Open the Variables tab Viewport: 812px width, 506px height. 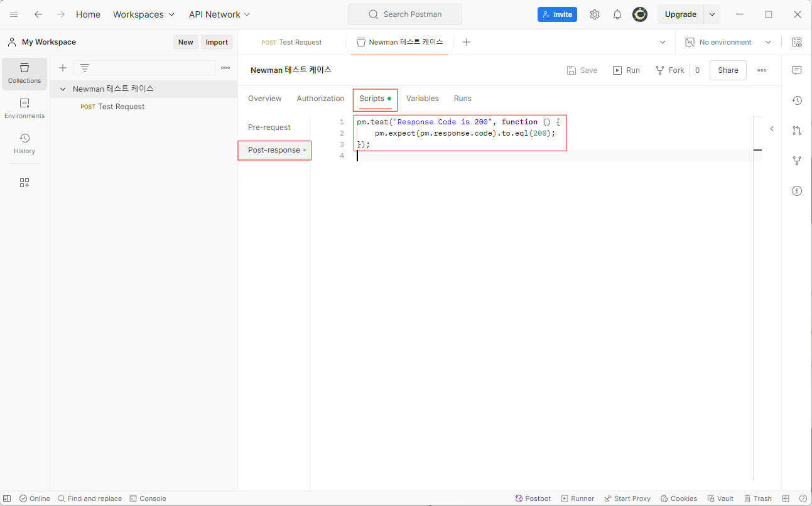pos(422,99)
